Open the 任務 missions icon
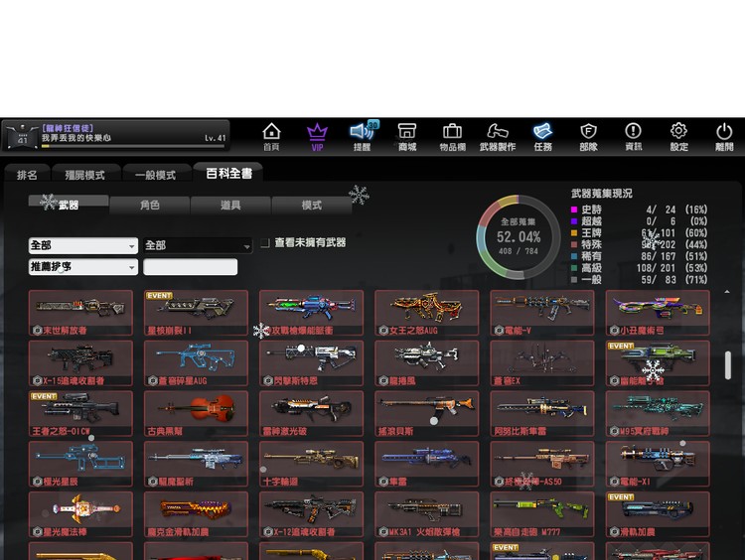This screenshot has height=560, width=745. (x=542, y=136)
